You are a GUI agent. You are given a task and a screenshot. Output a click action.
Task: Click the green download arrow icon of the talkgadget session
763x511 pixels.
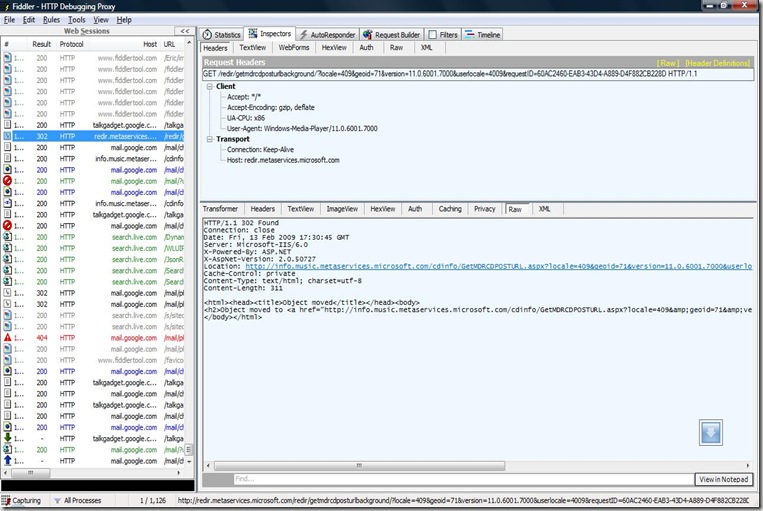click(x=7, y=438)
